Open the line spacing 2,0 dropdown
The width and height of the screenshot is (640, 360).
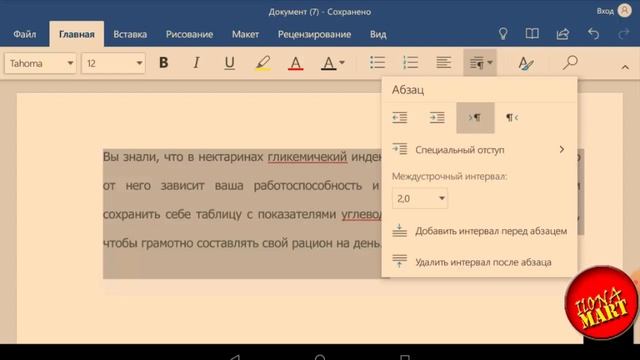pos(420,198)
